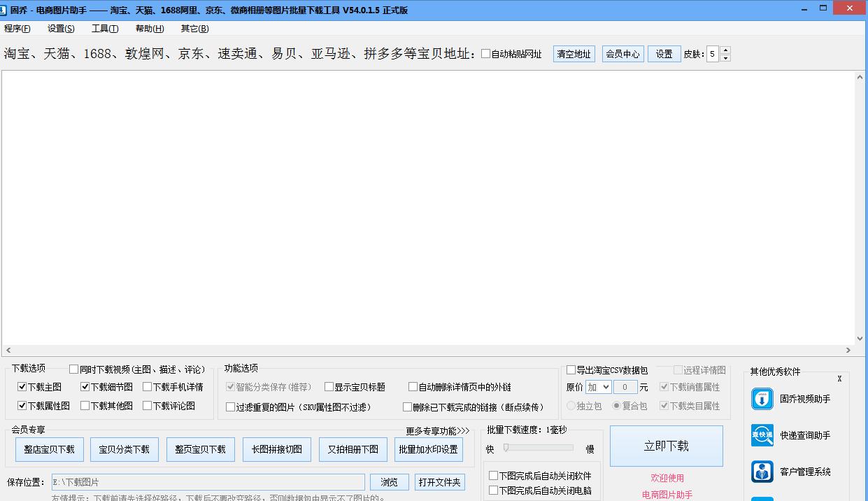This screenshot has width=868, height=501.
Task: Open 客户管理系统 customer management system
Action: [x=797, y=472]
